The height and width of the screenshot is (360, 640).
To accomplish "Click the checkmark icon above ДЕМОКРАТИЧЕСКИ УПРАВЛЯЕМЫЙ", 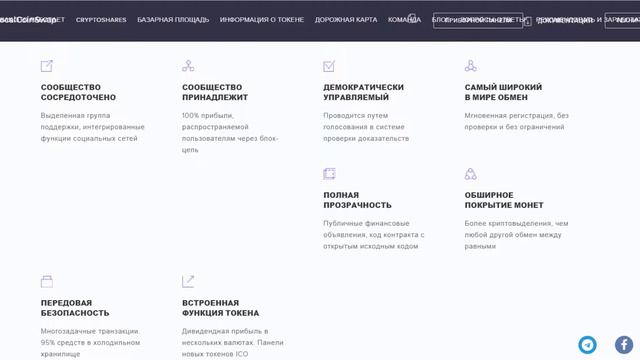I will coord(329,66).
